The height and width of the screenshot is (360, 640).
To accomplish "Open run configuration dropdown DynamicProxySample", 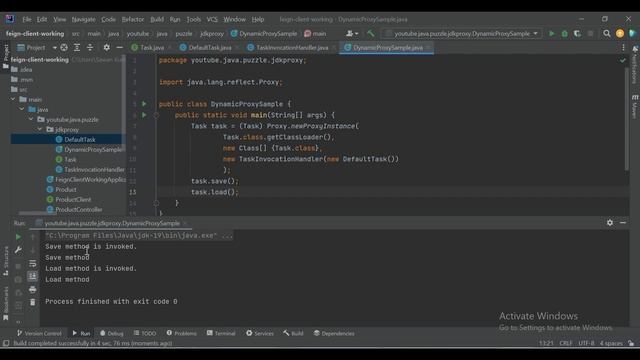I will (x=462, y=33).
